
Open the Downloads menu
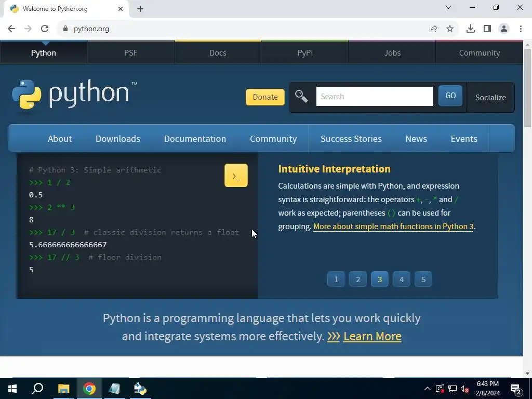pyautogui.click(x=118, y=139)
